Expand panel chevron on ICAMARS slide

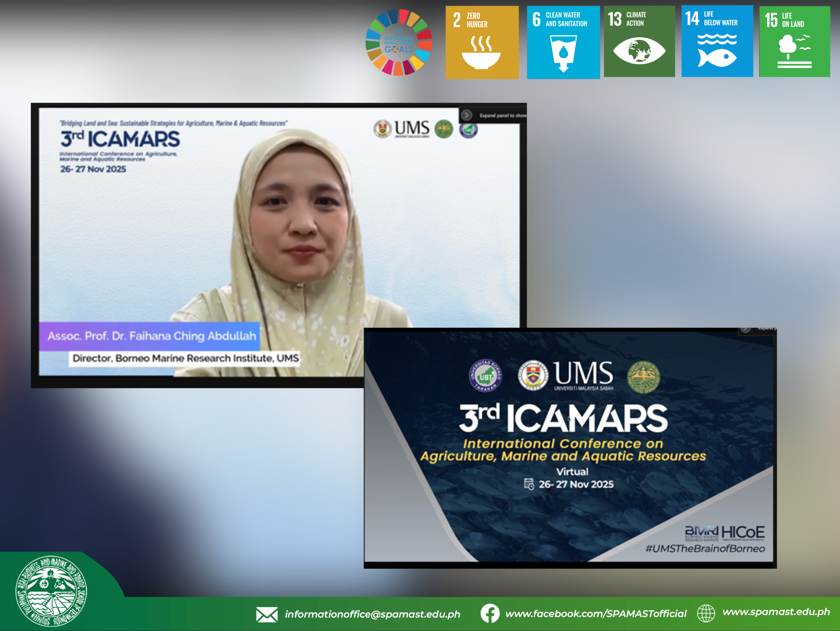click(x=745, y=329)
